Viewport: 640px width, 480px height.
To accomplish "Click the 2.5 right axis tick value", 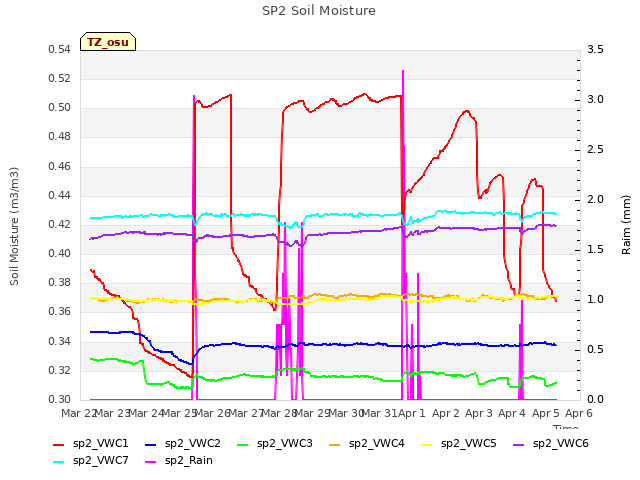I will (595, 150).
